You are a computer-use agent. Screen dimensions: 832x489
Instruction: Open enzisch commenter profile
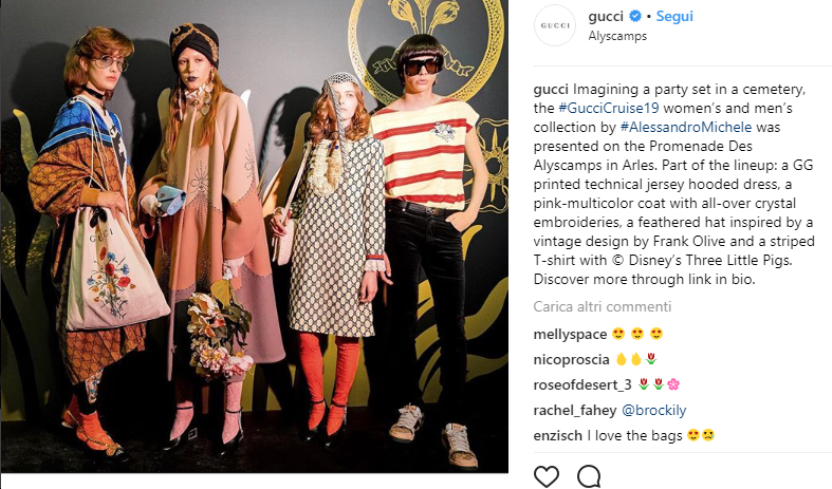coord(558,435)
